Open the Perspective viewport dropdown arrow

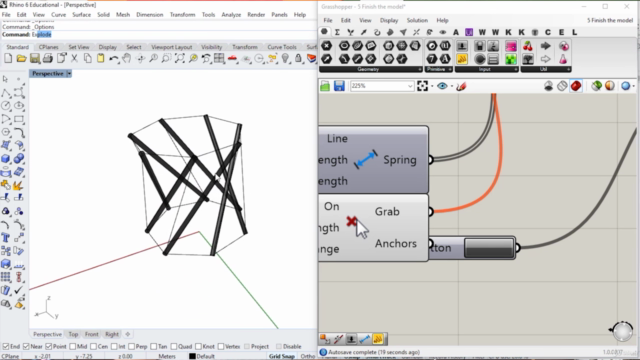(69, 74)
